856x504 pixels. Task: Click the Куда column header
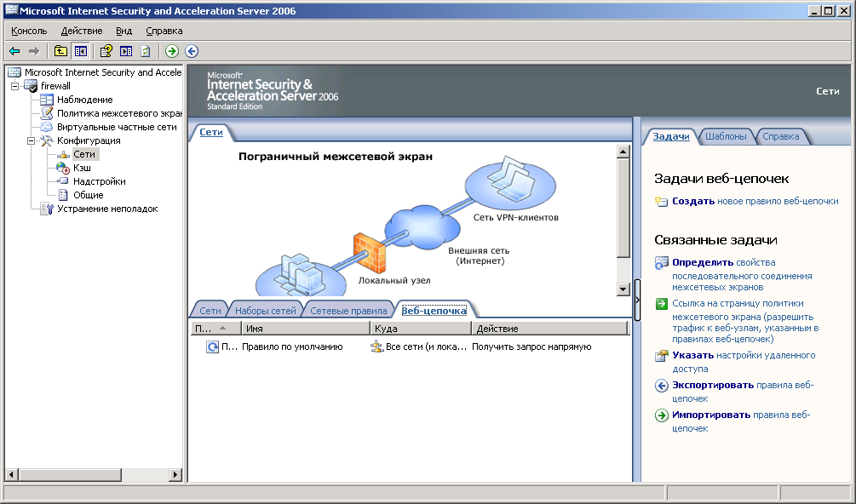421,329
